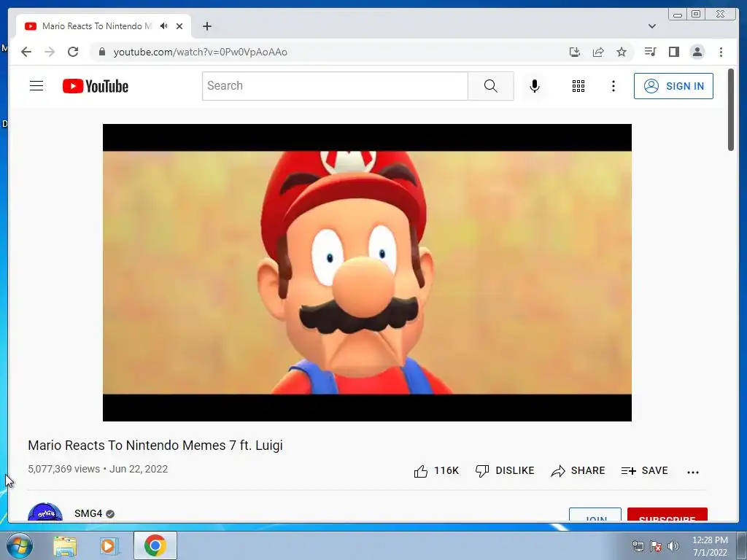This screenshot has height=560, width=747.
Task: Pause video by clicking the player
Action: click(x=368, y=273)
